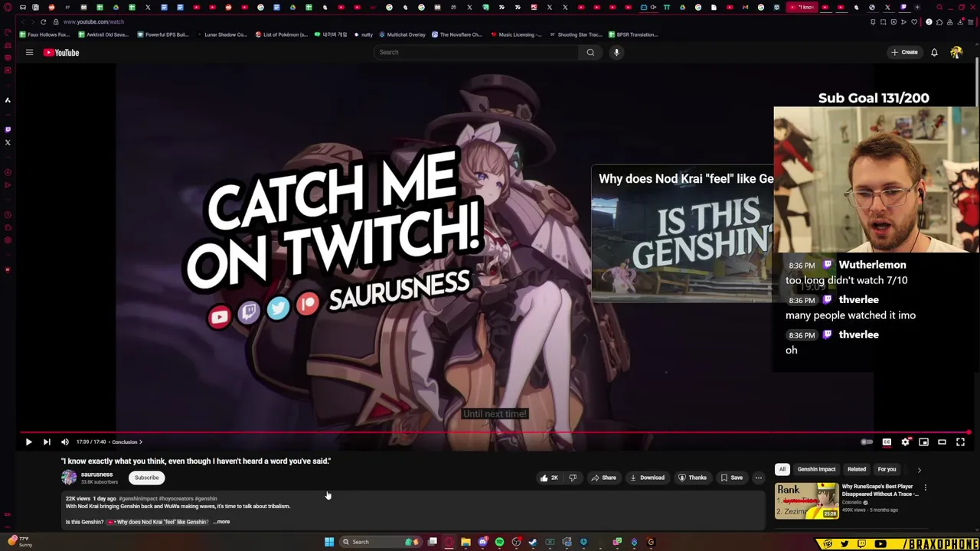Open Task View on the taskbar
Image resolution: width=980 pixels, height=551 pixels.
[433, 542]
